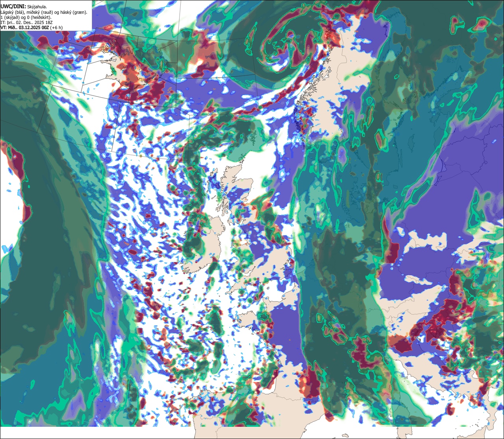Click the '1 (skýjað) og 0 (heiðskírt).' line
The width and height of the screenshot is (504, 439).
(x=26, y=17)
